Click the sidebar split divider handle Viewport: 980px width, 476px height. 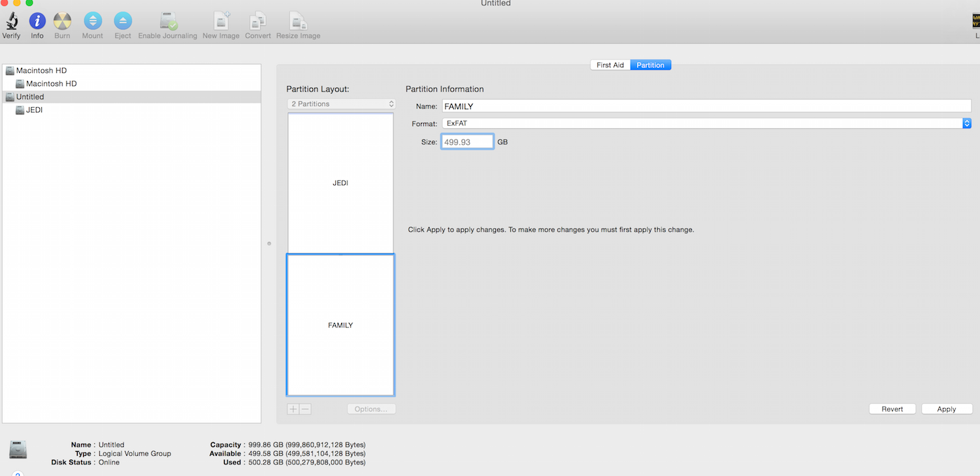[269, 244]
